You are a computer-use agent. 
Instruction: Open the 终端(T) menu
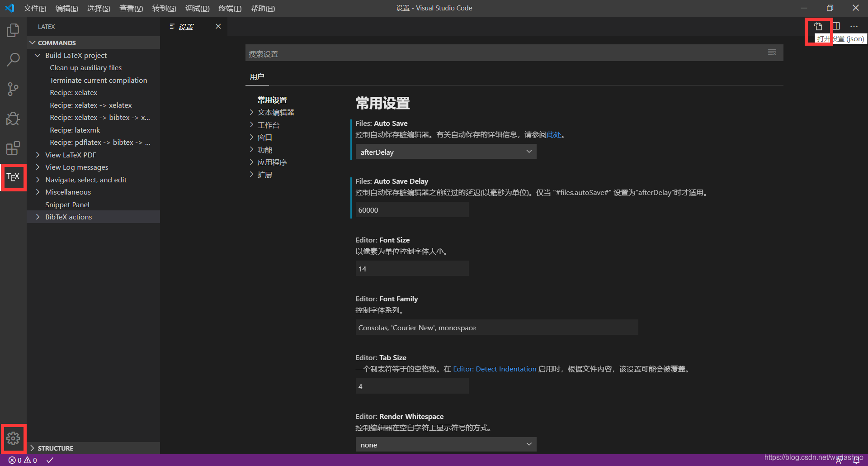[x=230, y=8]
